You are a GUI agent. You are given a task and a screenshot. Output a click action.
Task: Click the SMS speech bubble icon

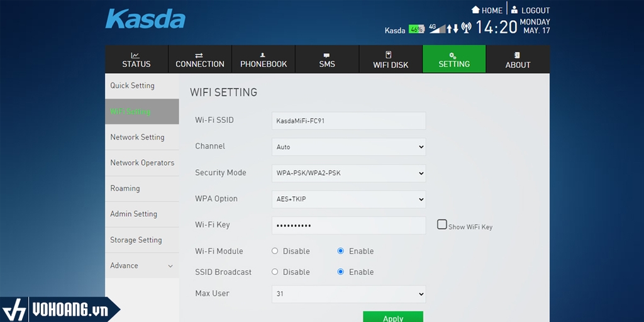point(326,55)
